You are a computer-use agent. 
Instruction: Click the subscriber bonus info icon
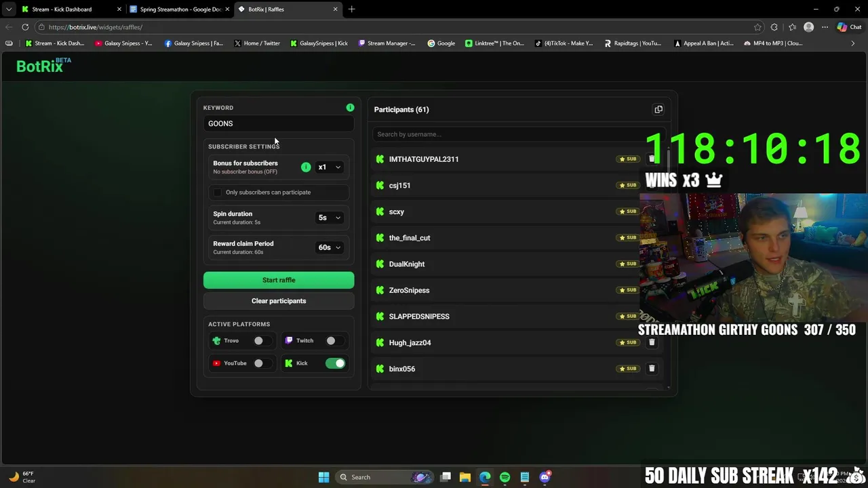click(306, 167)
